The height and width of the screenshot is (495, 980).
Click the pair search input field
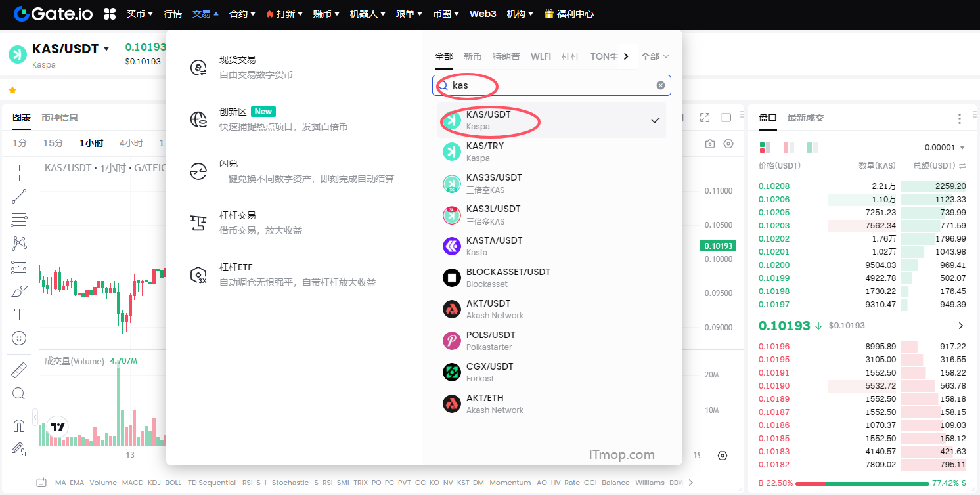(x=552, y=85)
